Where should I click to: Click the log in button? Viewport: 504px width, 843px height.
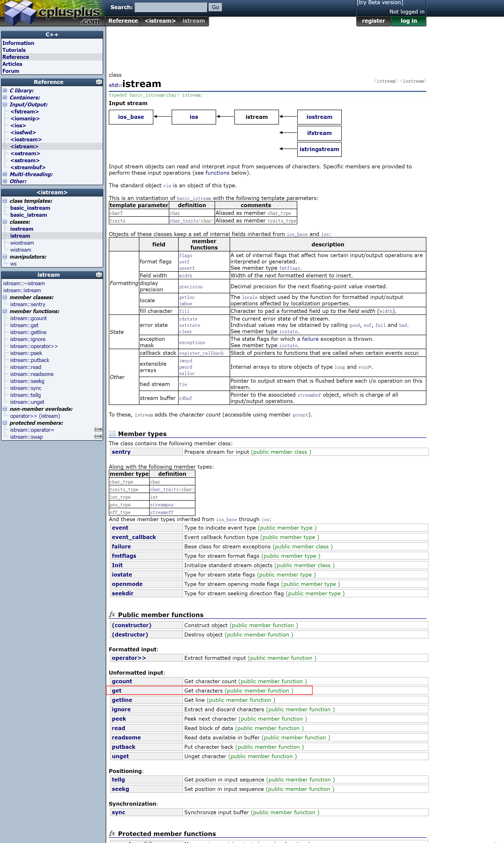coord(408,21)
